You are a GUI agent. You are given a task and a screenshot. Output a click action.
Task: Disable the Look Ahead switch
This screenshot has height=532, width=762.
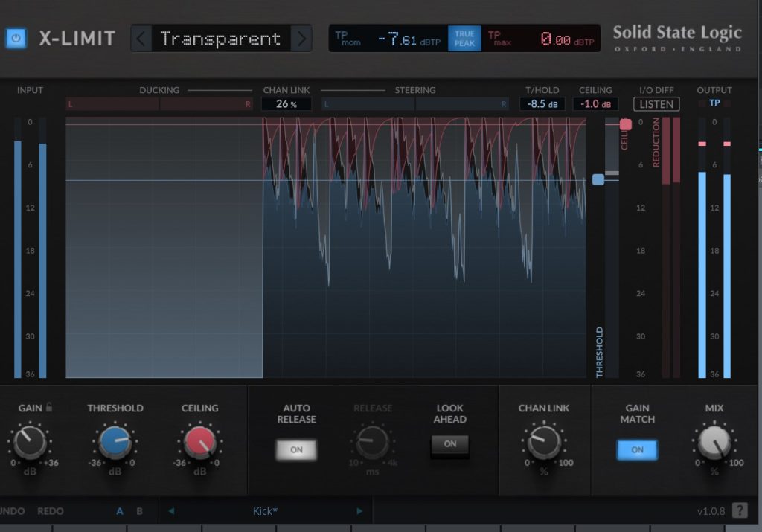click(x=449, y=444)
